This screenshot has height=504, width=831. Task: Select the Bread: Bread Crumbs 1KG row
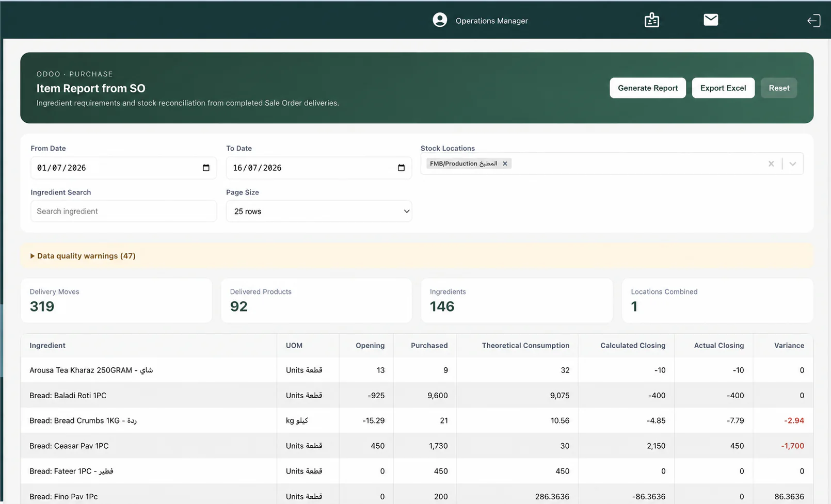coord(417,420)
